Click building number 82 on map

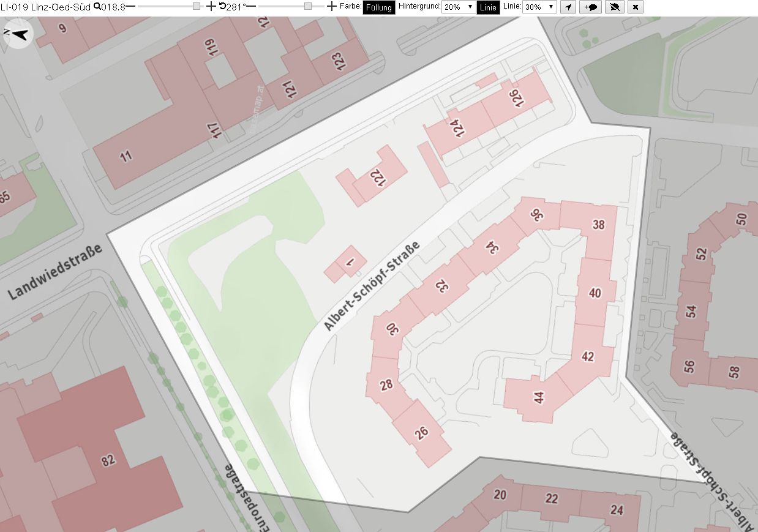tap(108, 460)
